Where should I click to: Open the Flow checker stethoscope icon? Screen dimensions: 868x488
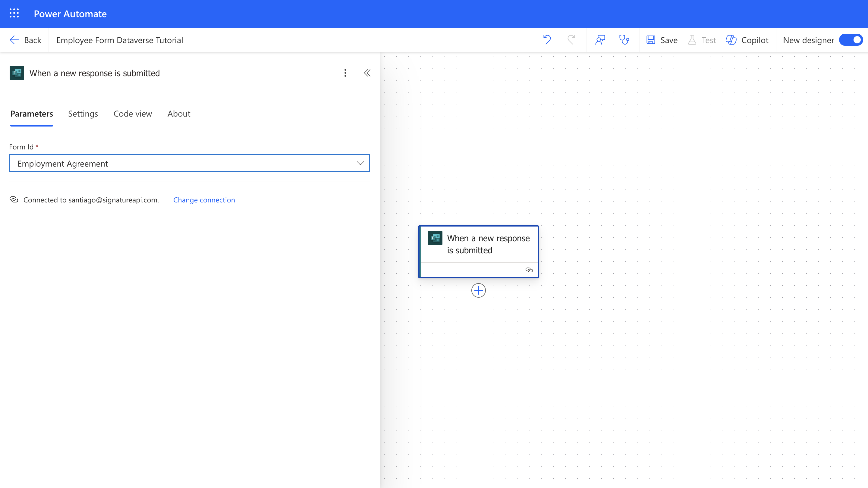coord(624,40)
